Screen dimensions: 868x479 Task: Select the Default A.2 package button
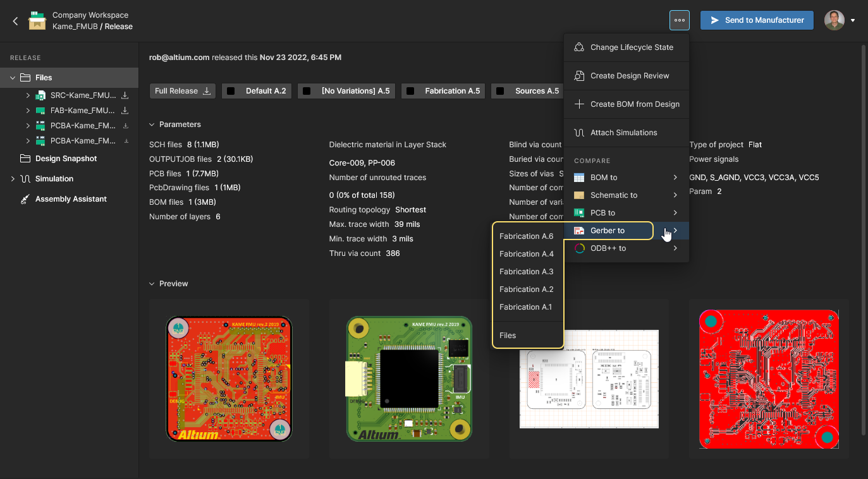[256, 91]
